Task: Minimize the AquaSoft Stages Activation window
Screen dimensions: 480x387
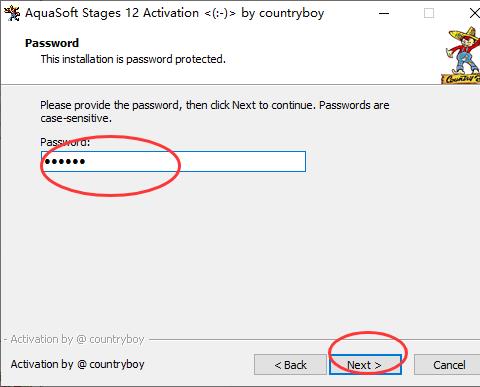Action: tap(384, 14)
